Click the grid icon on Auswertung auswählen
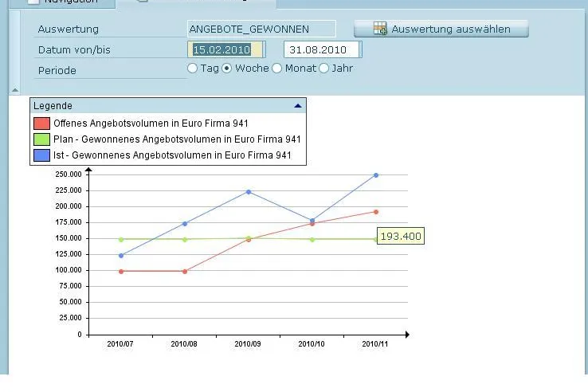 point(380,29)
